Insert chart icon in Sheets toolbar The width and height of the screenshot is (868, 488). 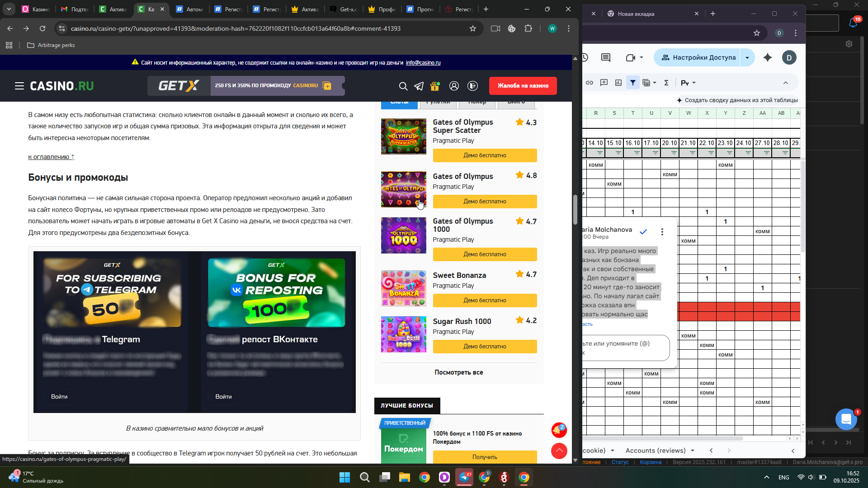[618, 83]
